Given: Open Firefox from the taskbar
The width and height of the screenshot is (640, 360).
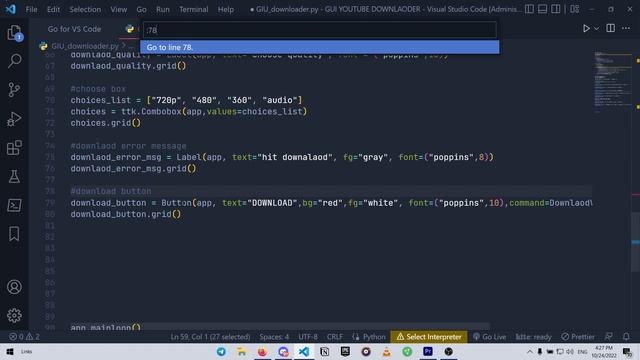Looking at the screenshot, I should point(262,351).
